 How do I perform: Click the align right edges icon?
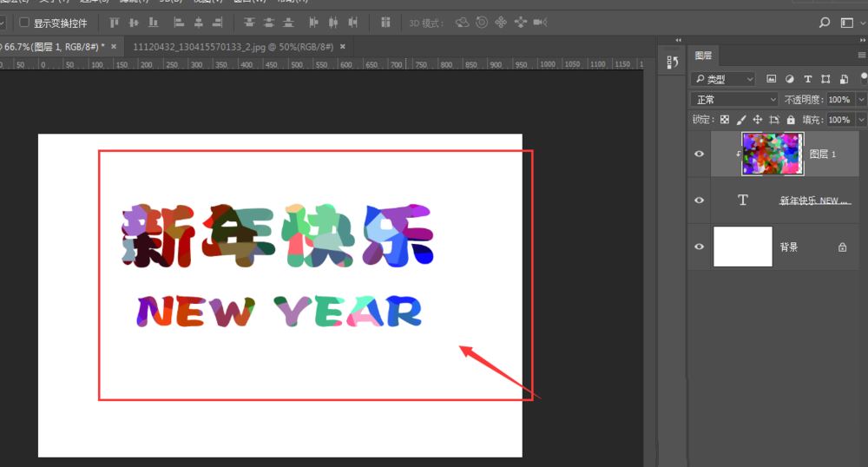tap(218, 23)
